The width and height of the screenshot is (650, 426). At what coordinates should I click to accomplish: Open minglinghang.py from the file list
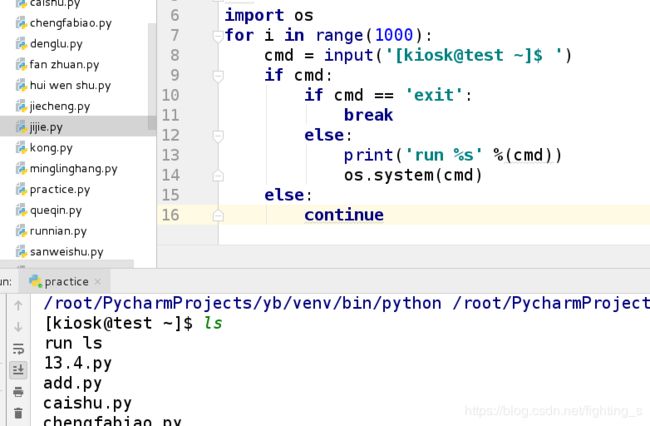(73, 169)
